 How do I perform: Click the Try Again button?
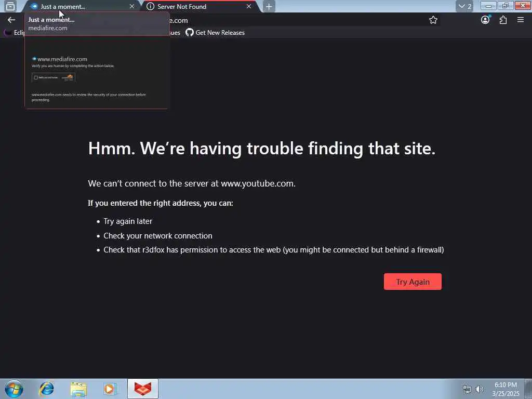point(413,282)
